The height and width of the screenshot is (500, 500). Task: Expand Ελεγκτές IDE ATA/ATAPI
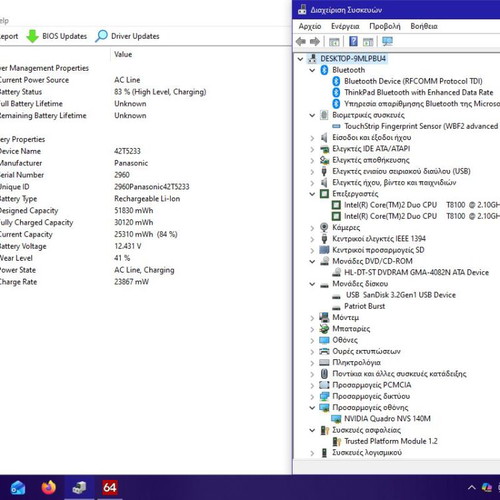point(312,149)
